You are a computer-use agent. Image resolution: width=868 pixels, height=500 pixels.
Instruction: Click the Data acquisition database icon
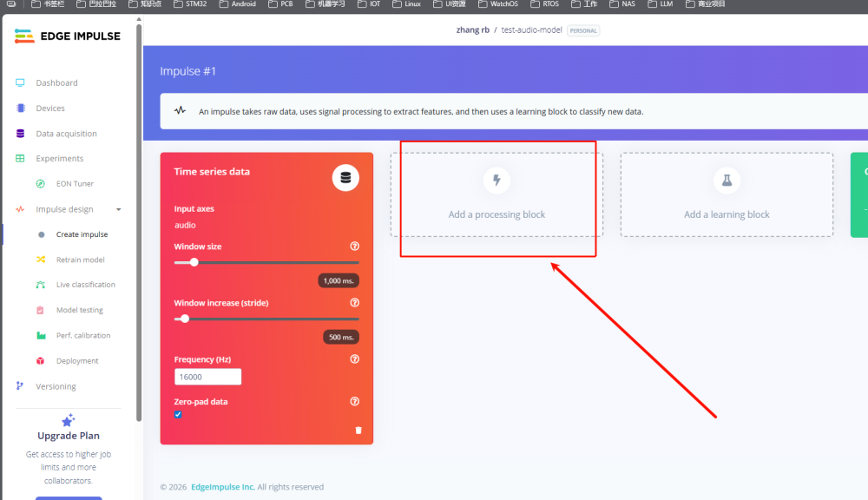[20, 134]
